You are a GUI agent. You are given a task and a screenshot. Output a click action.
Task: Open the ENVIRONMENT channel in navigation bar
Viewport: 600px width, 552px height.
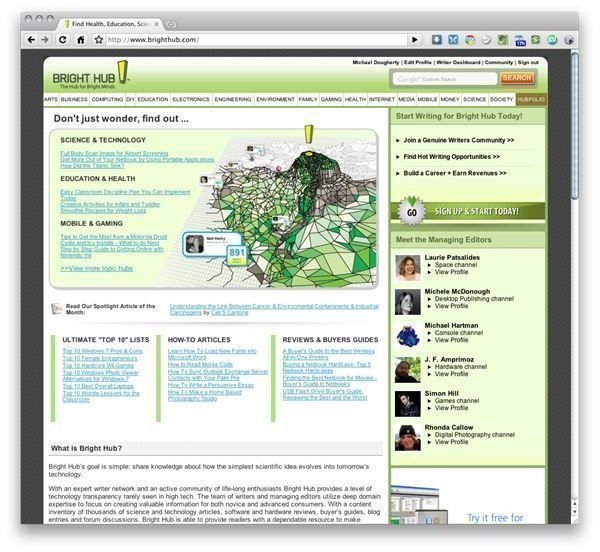pyautogui.click(x=275, y=99)
